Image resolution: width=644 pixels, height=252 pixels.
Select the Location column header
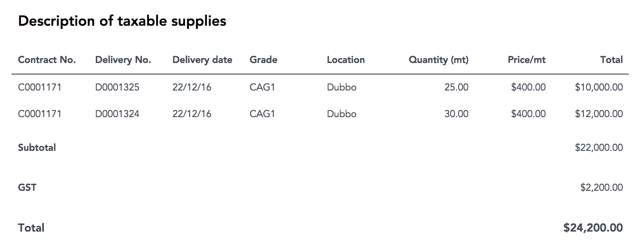point(346,60)
